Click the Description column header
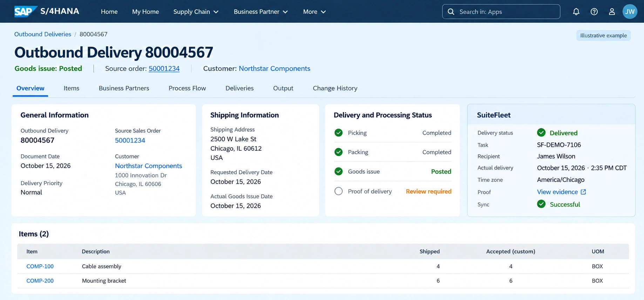The height and width of the screenshot is (300, 644). 96,252
